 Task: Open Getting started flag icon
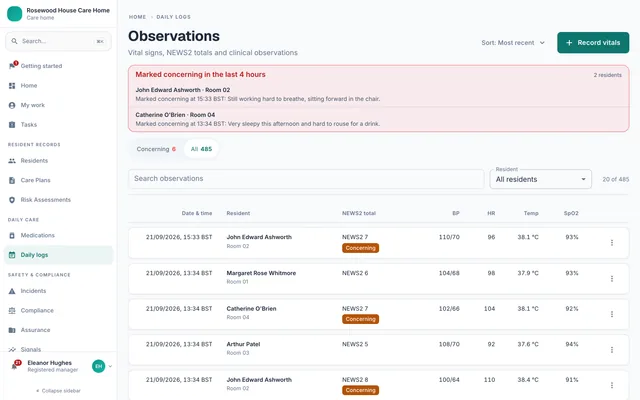12,66
